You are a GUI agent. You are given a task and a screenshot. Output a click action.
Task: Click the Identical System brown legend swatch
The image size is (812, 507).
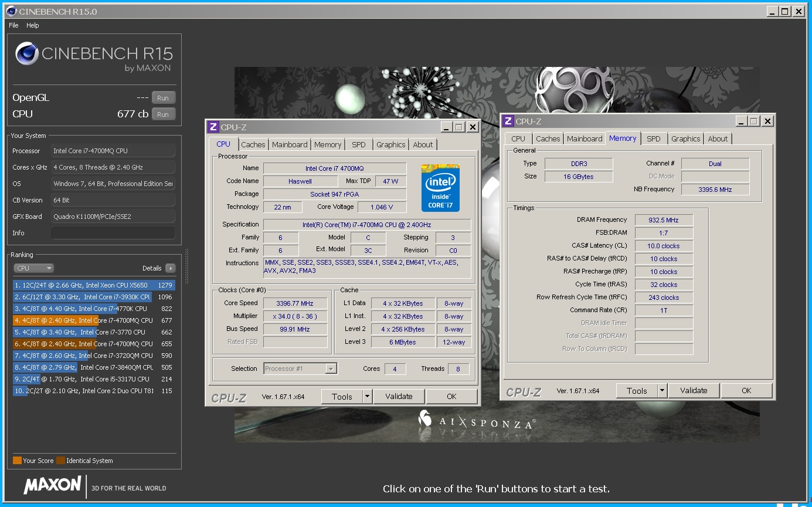[x=60, y=461]
